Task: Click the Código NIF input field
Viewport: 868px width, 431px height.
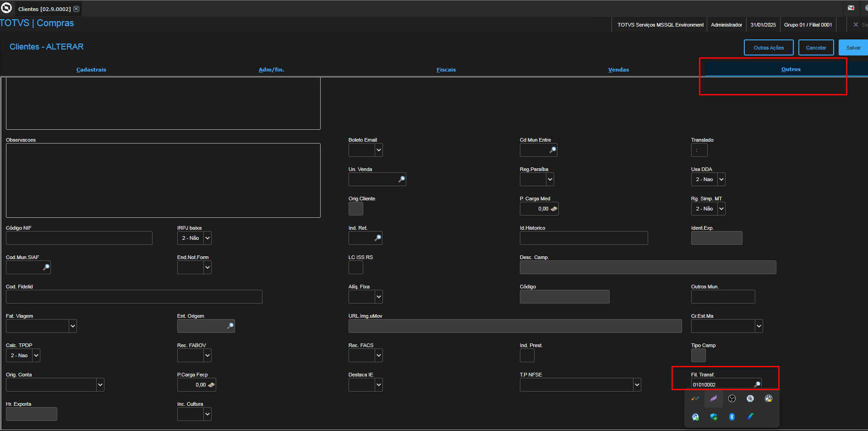Action: [x=79, y=238]
